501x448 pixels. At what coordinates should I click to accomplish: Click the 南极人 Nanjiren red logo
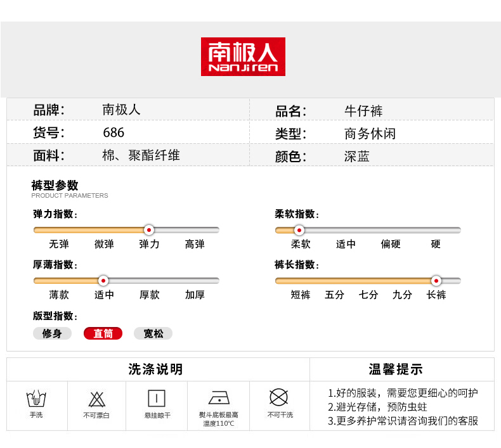click(243, 56)
